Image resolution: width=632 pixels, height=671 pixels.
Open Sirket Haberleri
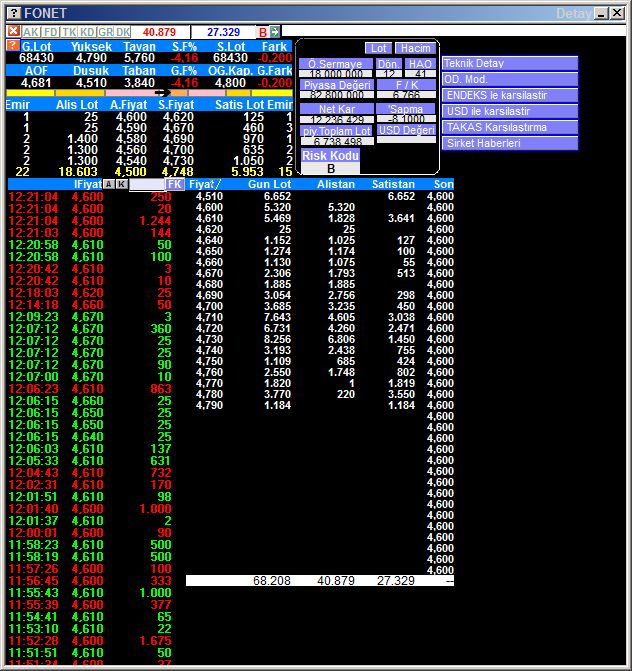click(x=510, y=143)
